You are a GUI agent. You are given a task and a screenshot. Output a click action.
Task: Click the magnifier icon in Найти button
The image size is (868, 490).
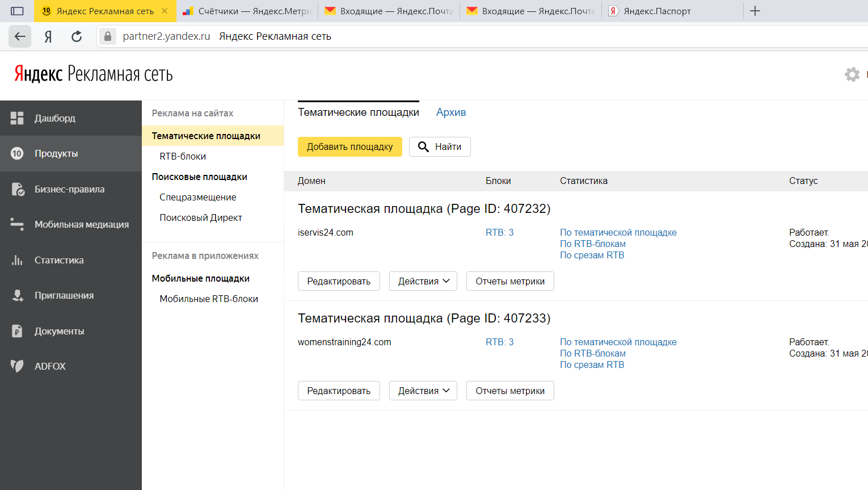pyautogui.click(x=423, y=146)
